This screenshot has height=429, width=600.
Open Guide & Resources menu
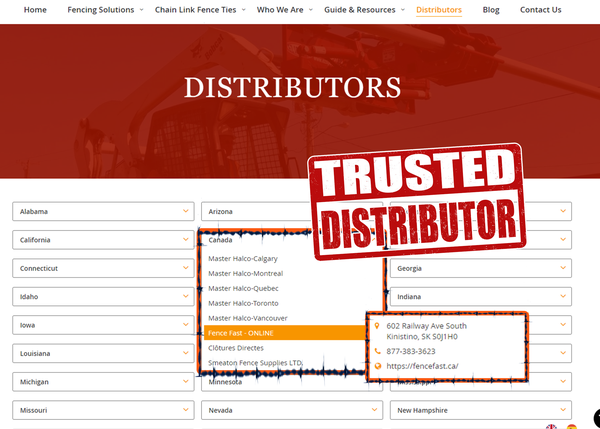click(x=360, y=10)
